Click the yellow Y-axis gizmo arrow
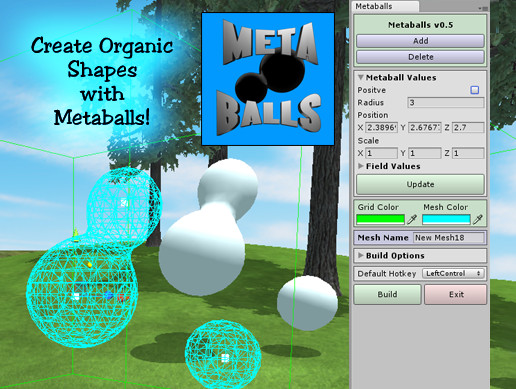Screen dimensions: 516x389 [76, 234]
